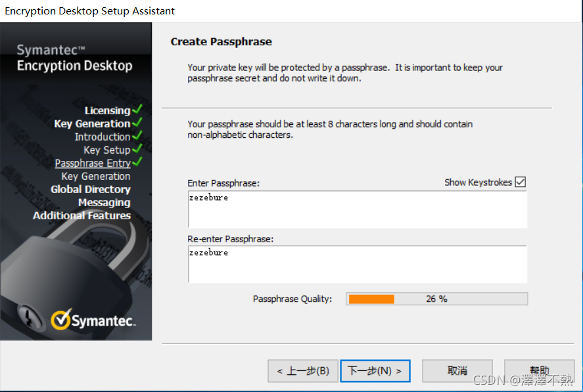Screen dimensions: 583x392
Task: Click the Create Passphrase heading
Action: (x=222, y=41)
